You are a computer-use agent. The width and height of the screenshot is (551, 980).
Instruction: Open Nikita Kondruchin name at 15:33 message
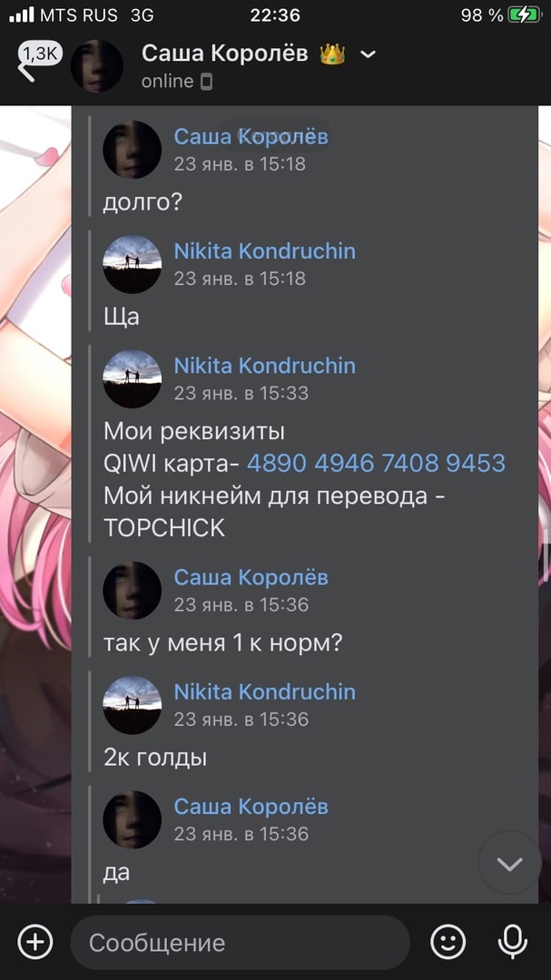pos(264,366)
